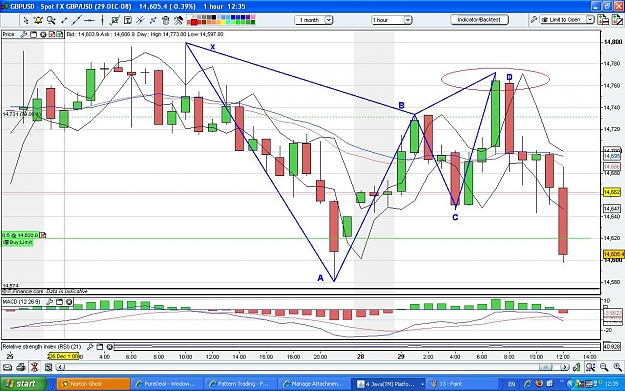625x391 pixels.
Task: Click the order ticket pencil icon
Action: pos(618,20)
